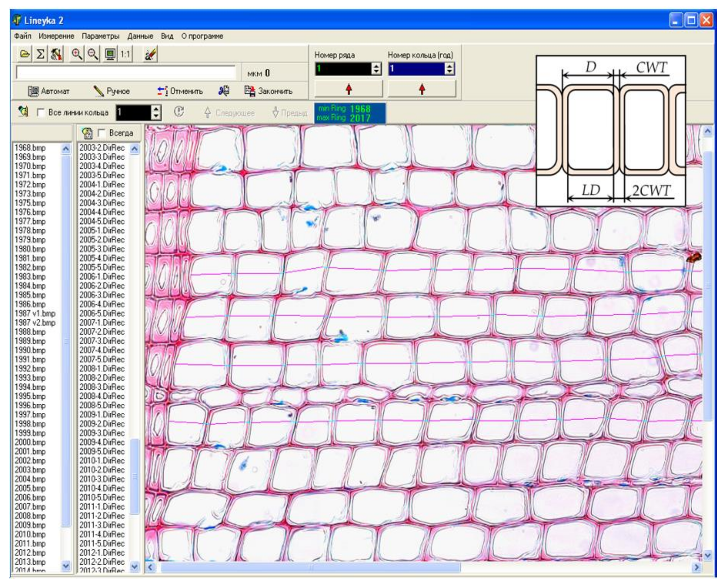The height and width of the screenshot is (586, 728).
Task: Click the zoom out magnifier icon
Action: click(x=93, y=54)
